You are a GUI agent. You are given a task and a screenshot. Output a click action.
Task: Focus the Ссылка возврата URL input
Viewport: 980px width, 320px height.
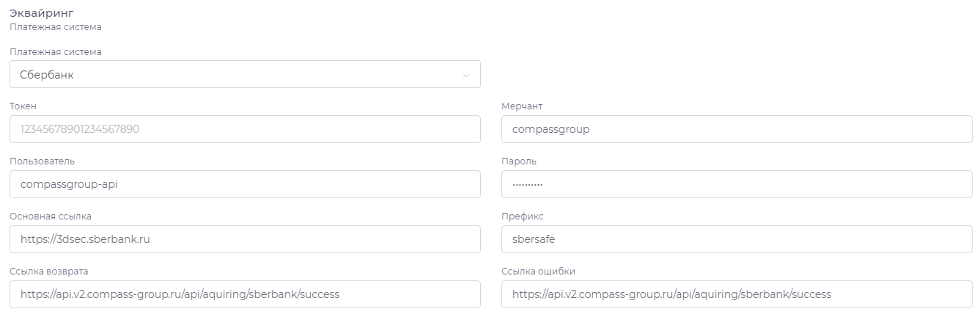pyautogui.click(x=245, y=294)
